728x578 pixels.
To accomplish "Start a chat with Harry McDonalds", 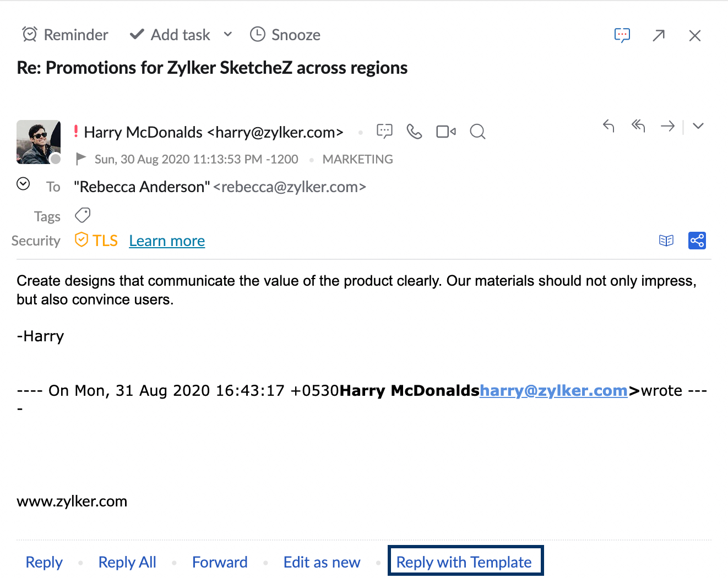I will (384, 131).
